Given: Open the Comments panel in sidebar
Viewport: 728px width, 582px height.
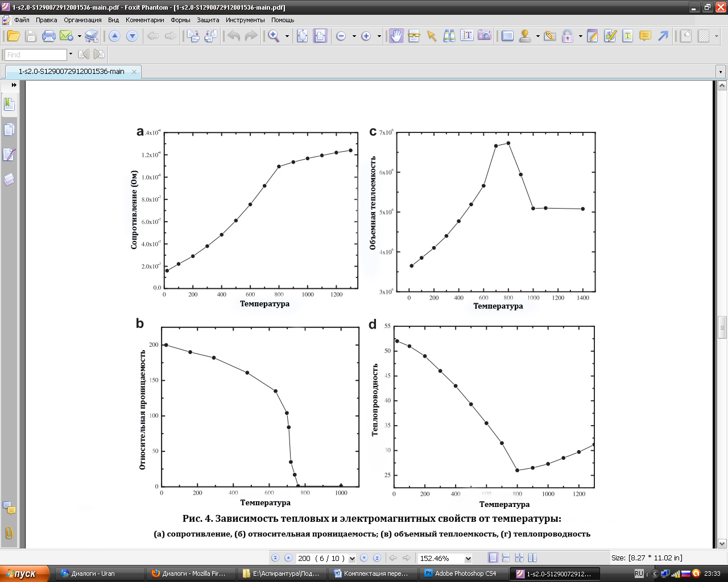Looking at the screenshot, I should pyautogui.click(x=9, y=508).
